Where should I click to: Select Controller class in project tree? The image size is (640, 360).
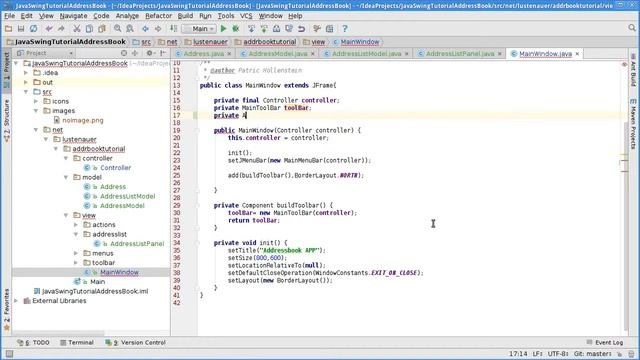coord(116,168)
